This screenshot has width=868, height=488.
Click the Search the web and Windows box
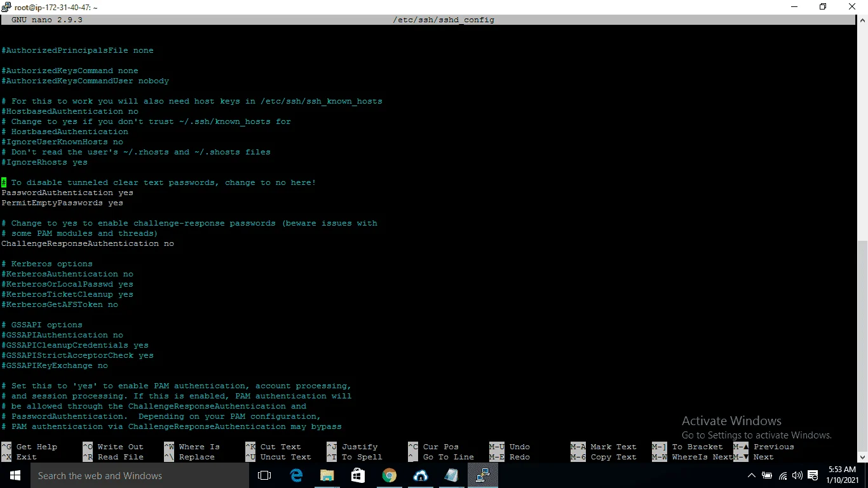(139, 475)
